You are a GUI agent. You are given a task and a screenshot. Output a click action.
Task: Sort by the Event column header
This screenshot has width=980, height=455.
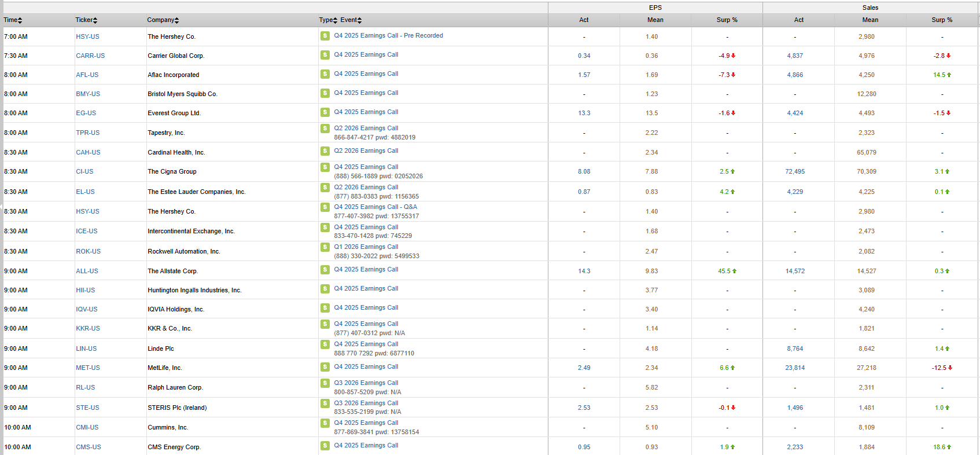351,20
